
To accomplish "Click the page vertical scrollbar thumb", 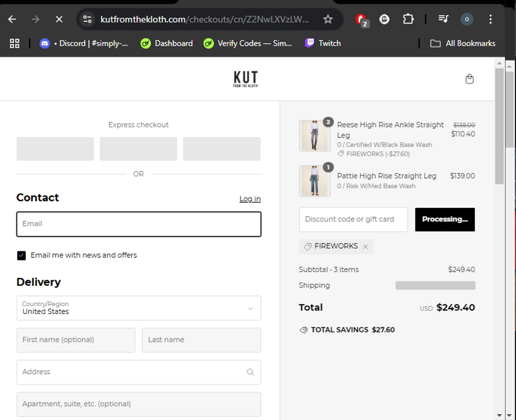I will 499,126.
